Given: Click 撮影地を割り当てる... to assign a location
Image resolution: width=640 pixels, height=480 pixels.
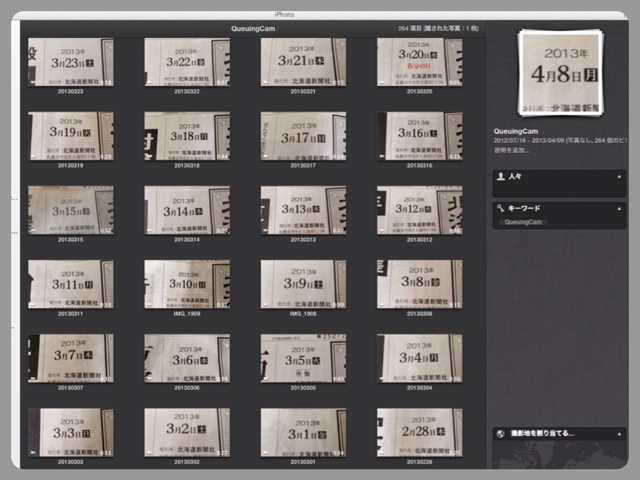Looking at the screenshot, I should pyautogui.click(x=542, y=433).
